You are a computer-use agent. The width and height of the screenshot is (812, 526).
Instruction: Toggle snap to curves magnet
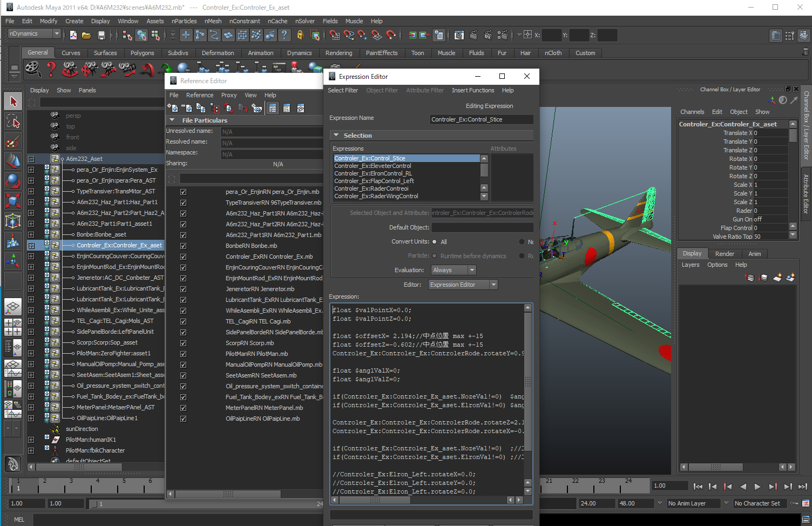point(349,35)
